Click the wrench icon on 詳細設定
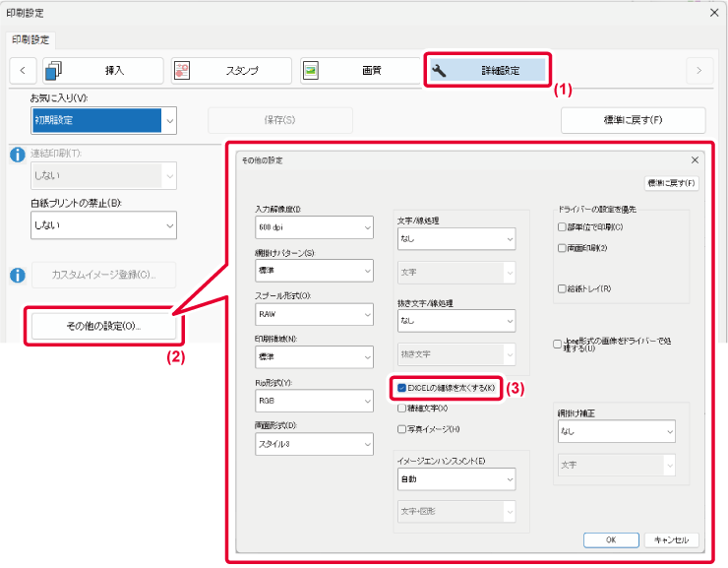This screenshot has height=568, width=728. tap(440, 70)
